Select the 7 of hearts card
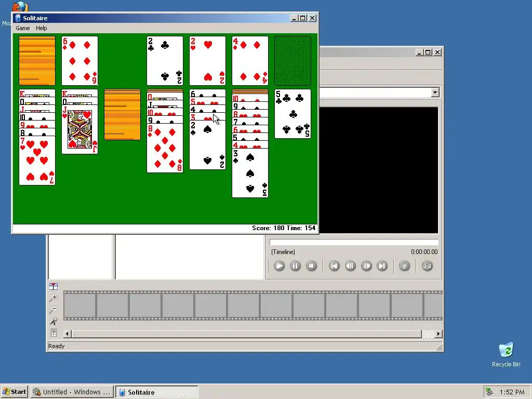This screenshot has height=399, width=532. (37, 161)
